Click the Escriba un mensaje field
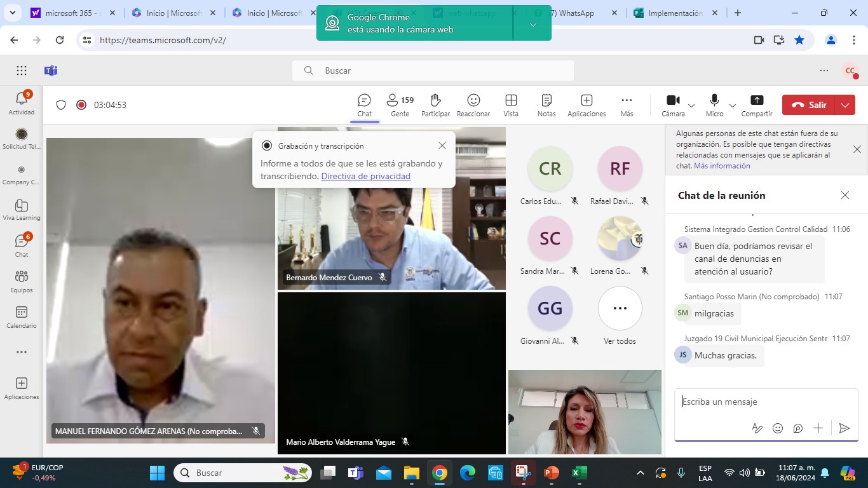 [766, 402]
